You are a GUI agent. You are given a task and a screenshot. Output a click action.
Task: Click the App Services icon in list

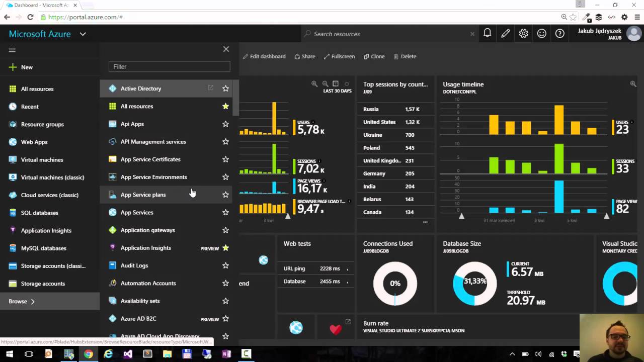tap(113, 212)
